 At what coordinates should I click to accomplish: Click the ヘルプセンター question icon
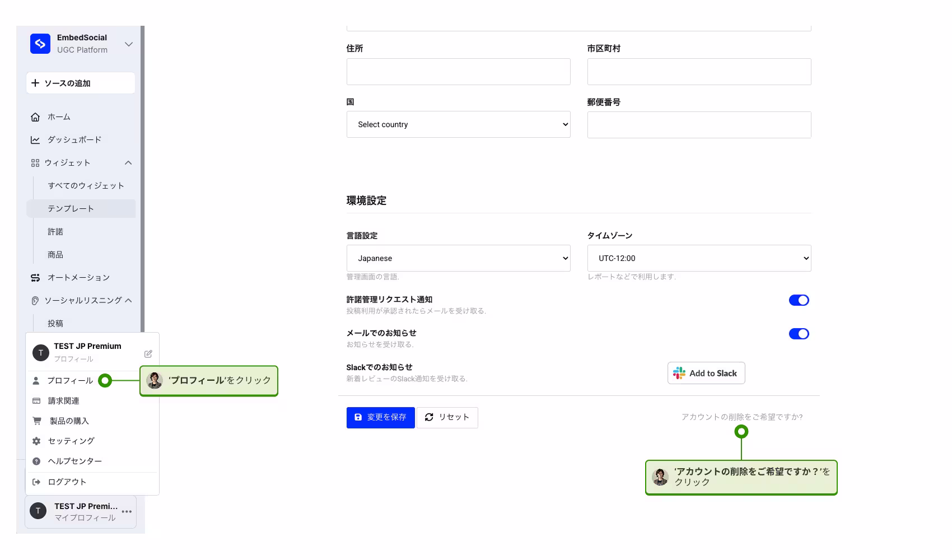point(36,461)
